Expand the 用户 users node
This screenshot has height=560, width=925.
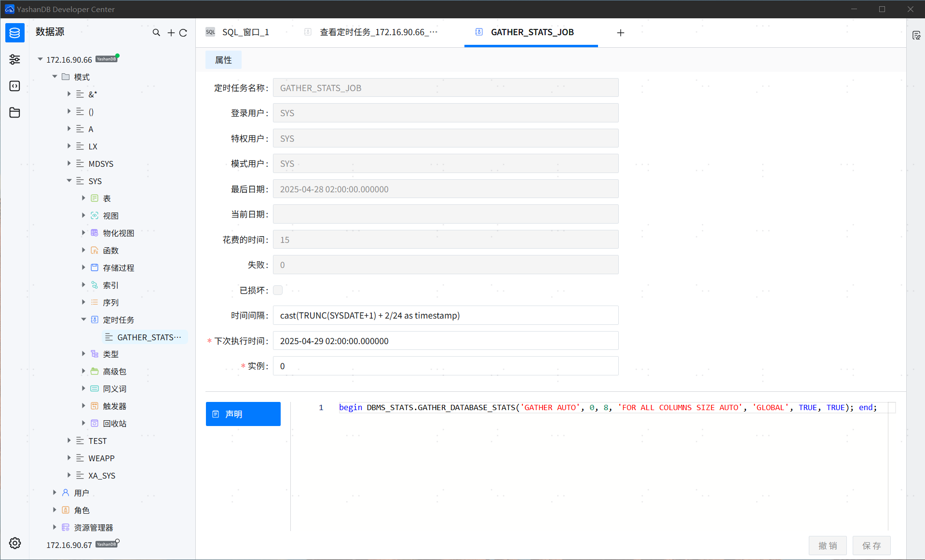(x=54, y=493)
